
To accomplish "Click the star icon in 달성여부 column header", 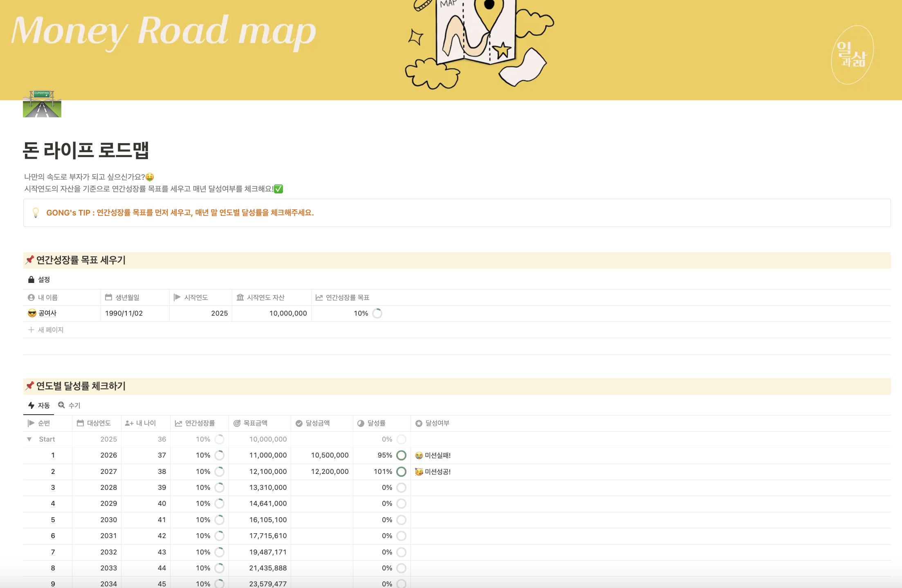I will (419, 423).
